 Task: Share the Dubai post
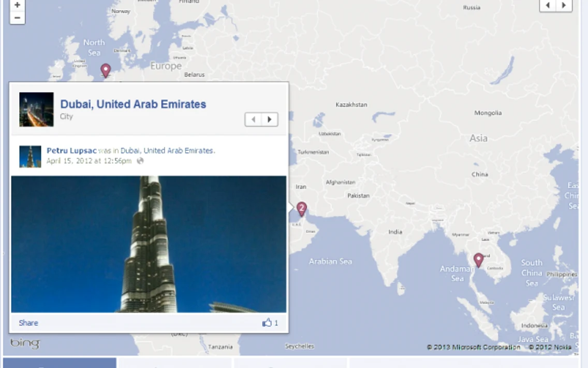tap(28, 323)
